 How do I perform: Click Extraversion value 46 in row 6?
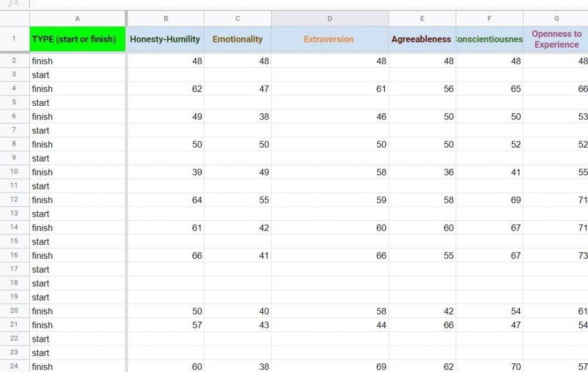point(330,116)
